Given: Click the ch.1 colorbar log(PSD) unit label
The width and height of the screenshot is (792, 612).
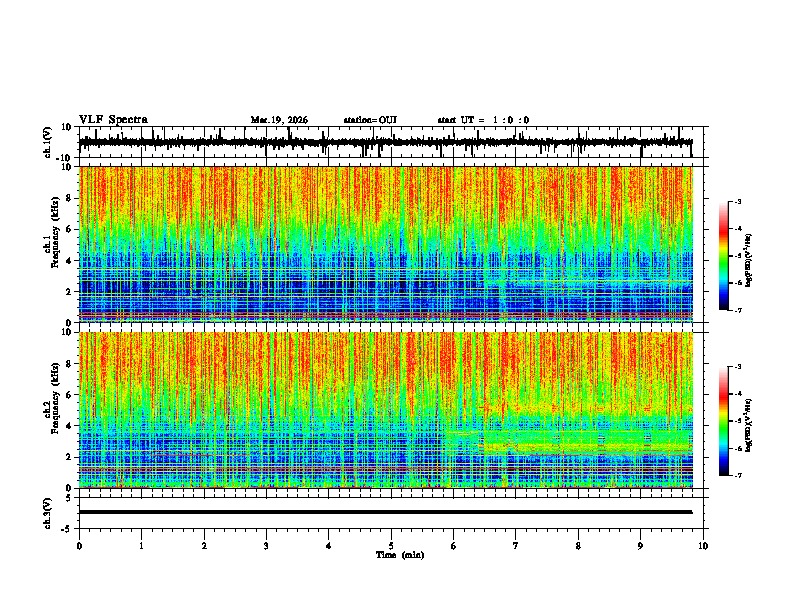Looking at the screenshot, I should click(x=749, y=261).
